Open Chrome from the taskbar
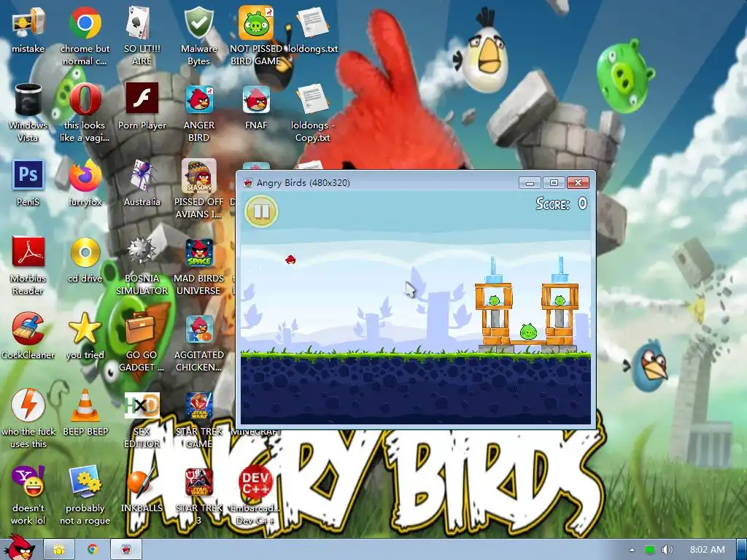This screenshot has width=747, height=560. [x=93, y=549]
